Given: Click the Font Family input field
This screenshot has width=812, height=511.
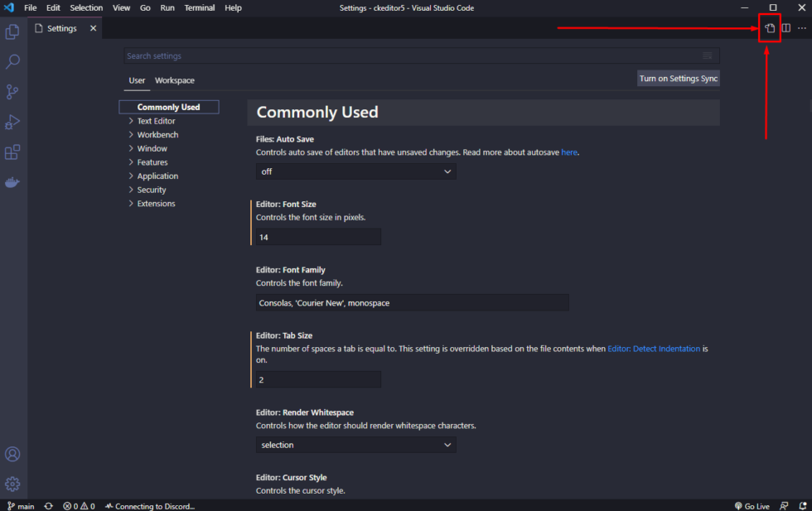Looking at the screenshot, I should coord(413,303).
